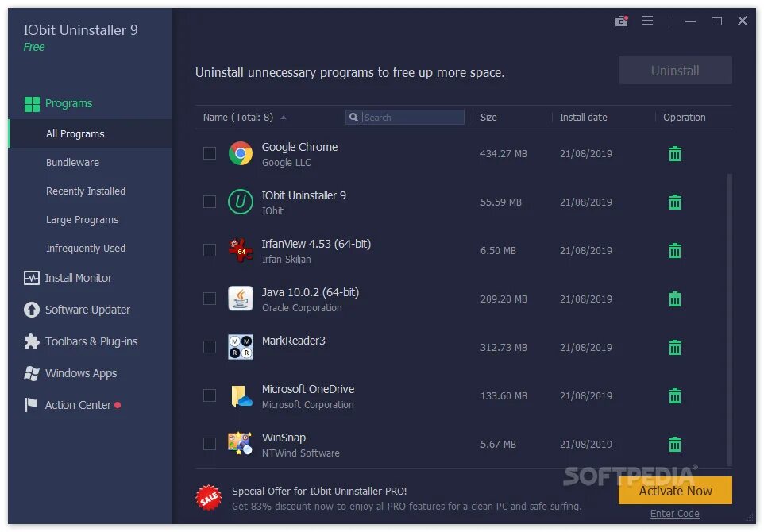Image resolution: width=764 pixels, height=532 pixels.
Task: Click the Programs grid icon
Action: tap(32, 104)
